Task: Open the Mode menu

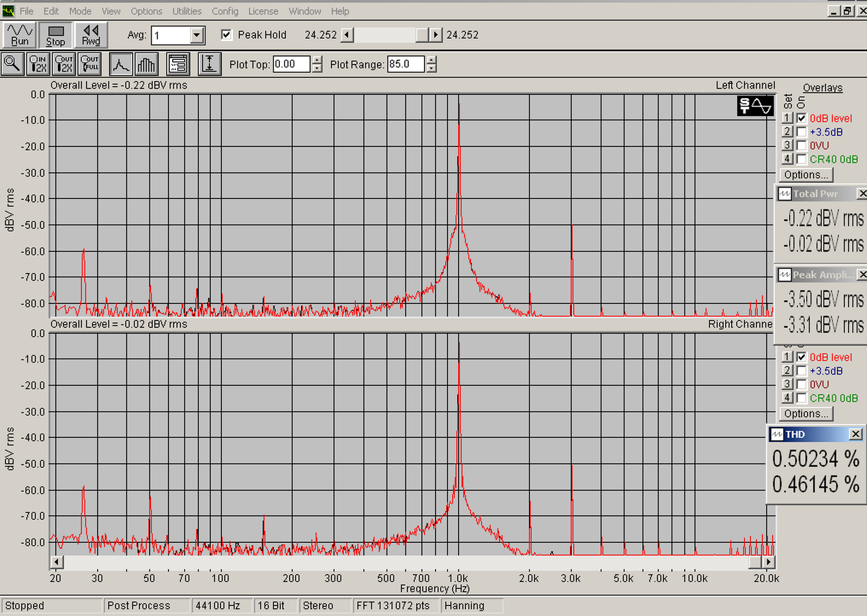Action: pyautogui.click(x=80, y=11)
